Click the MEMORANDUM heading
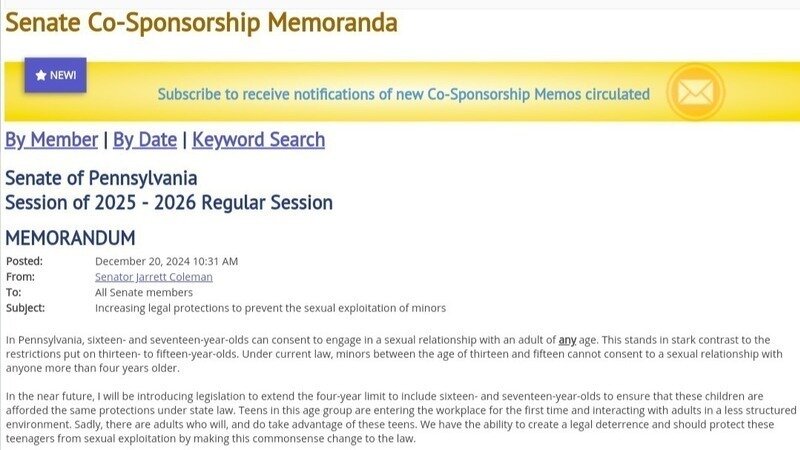800x450 pixels. (x=70, y=238)
